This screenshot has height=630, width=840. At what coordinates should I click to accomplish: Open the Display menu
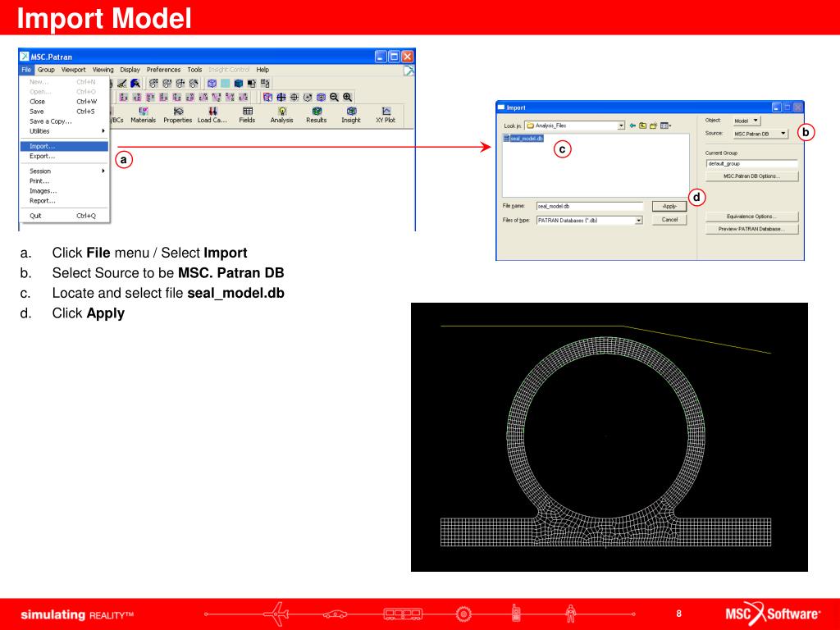130,70
